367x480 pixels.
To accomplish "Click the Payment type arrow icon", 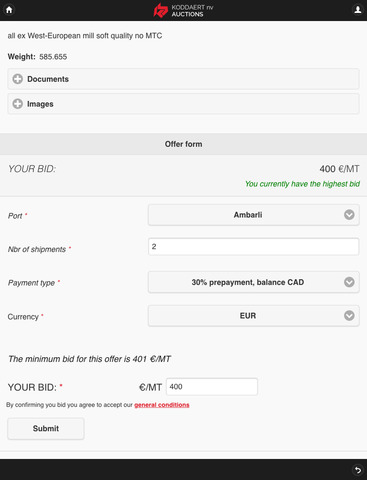I will coord(349,282).
